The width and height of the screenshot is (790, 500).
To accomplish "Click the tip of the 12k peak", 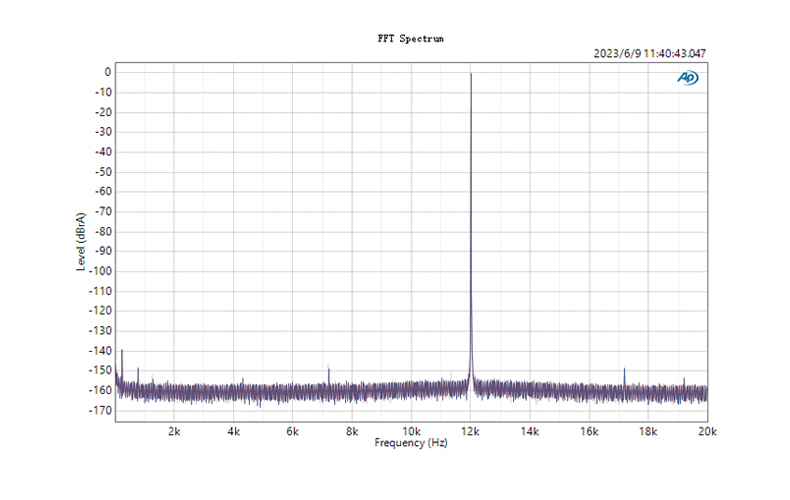I will point(471,74).
